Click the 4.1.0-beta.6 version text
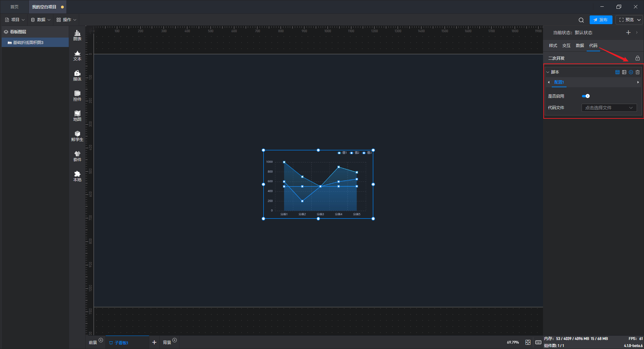This screenshot has height=349, width=644. (x=633, y=346)
